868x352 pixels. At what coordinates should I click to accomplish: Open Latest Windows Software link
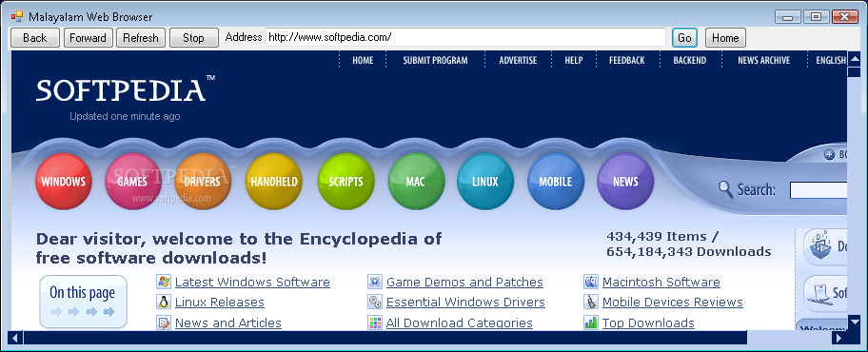252,283
